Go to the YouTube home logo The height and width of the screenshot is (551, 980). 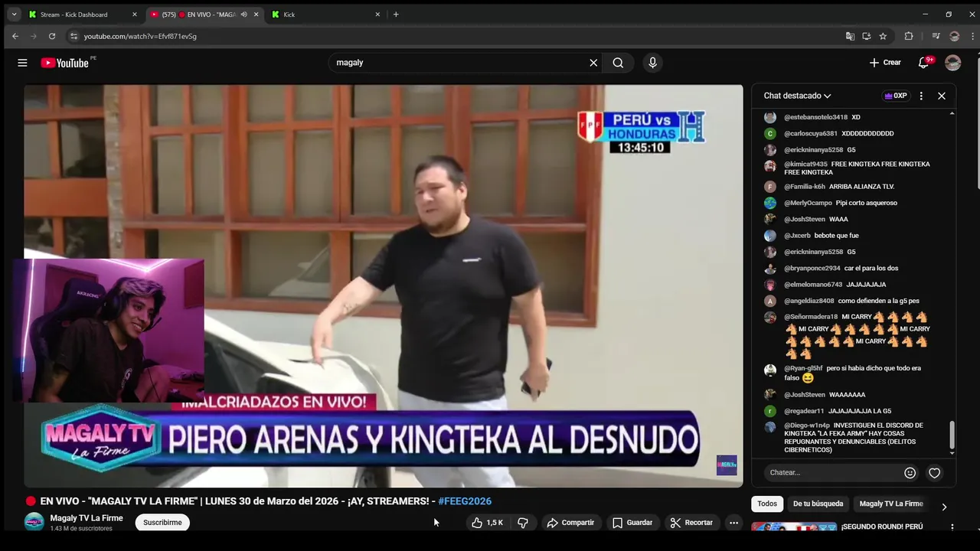65,63
